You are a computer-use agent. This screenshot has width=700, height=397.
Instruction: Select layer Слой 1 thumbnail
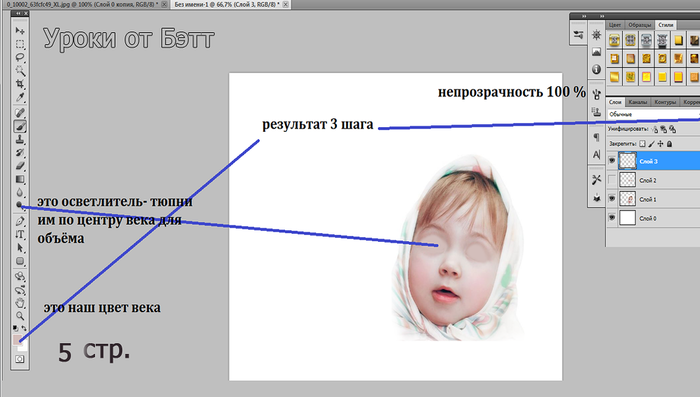627,199
